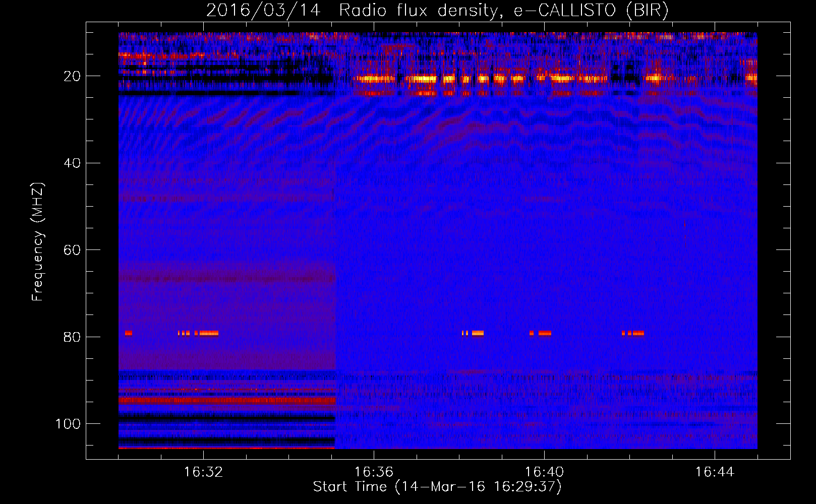Viewport: 816px width, 504px height.
Task: Click the 16:44 time tick label
Action: [715, 472]
